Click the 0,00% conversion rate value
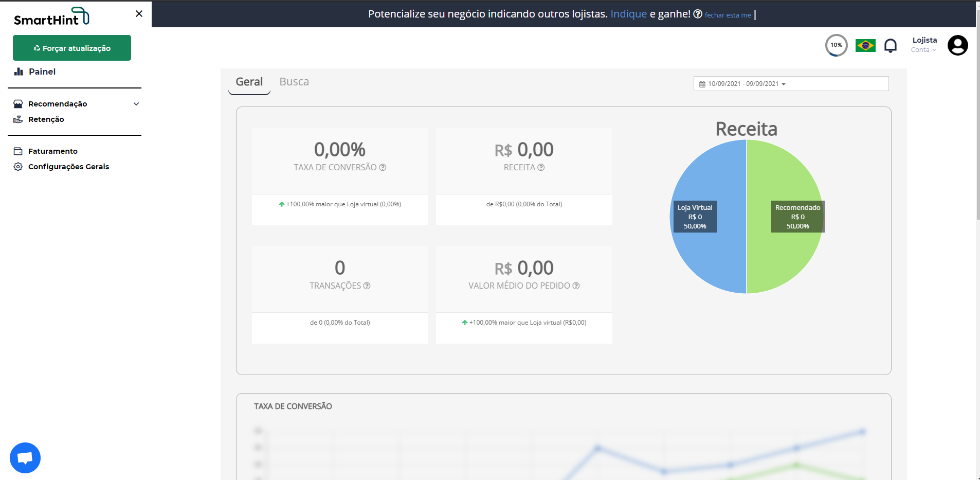Viewport: 980px width, 480px height. (340, 150)
